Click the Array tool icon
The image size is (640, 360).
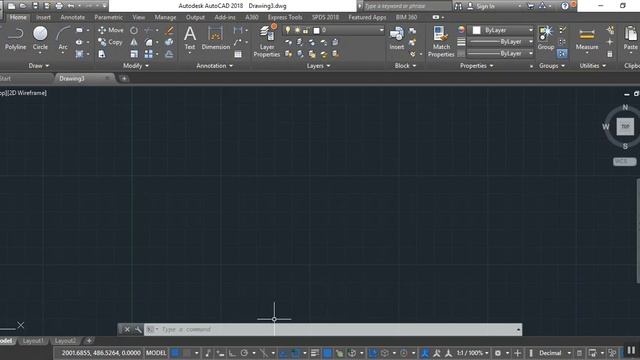pyautogui.click(x=149, y=54)
